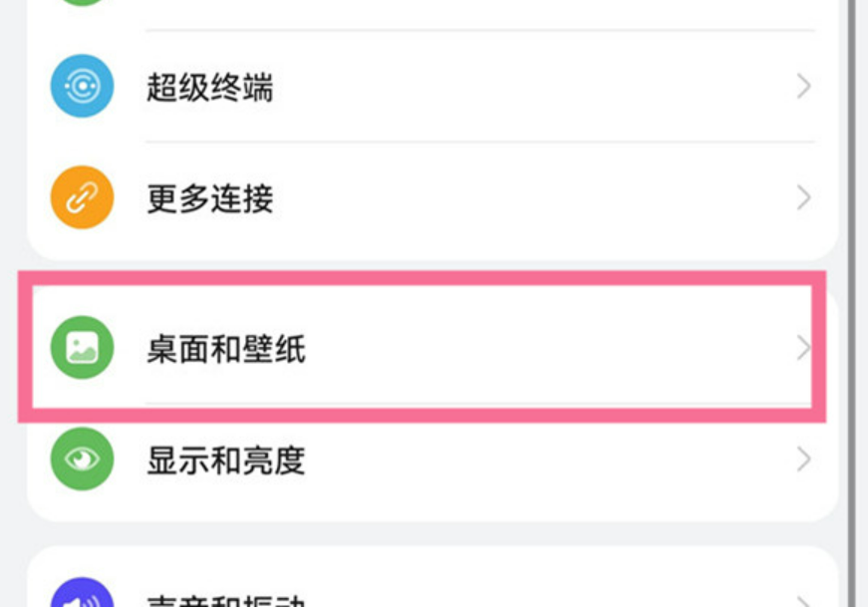Open the partially visible 声音和振动 label
The width and height of the screenshot is (868, 612).
[225, 603]
